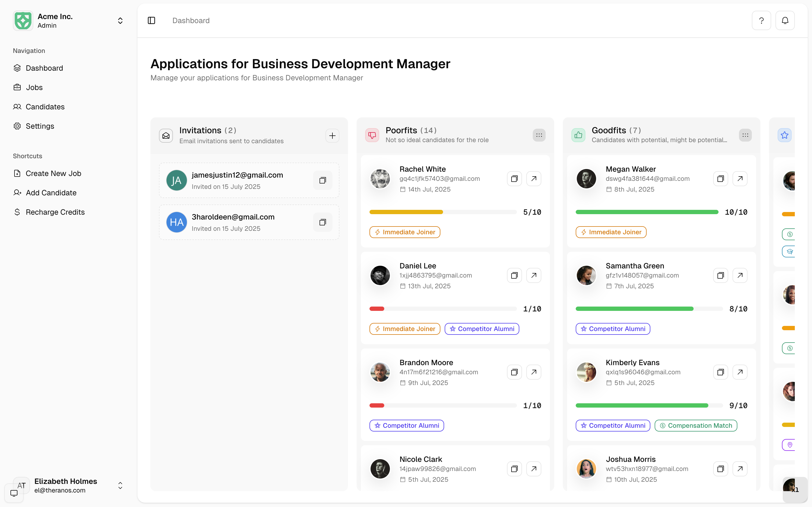This screenshot has height=507, width=812.
Task: Expand the Elizabeth Holmes account menu
Action: point(120,486)
